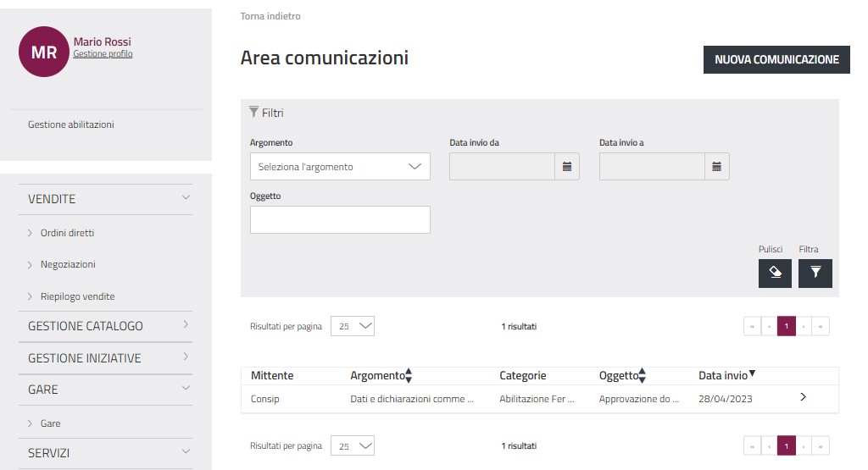The height and width of the screenshot is (470, 868).
Task: Open the Gestione profilo link
Action: click(103, 54)
